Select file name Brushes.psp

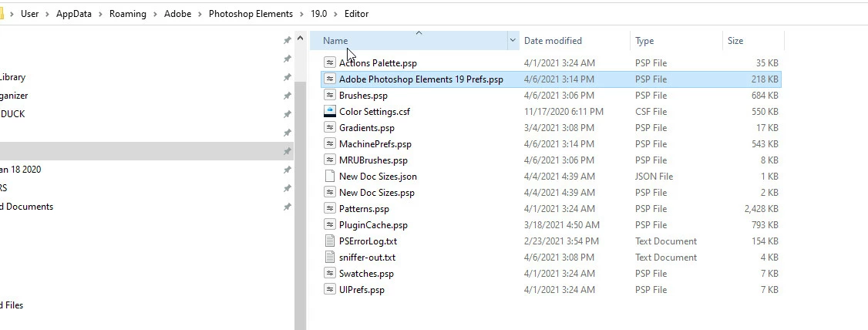[x=363, y=96]
